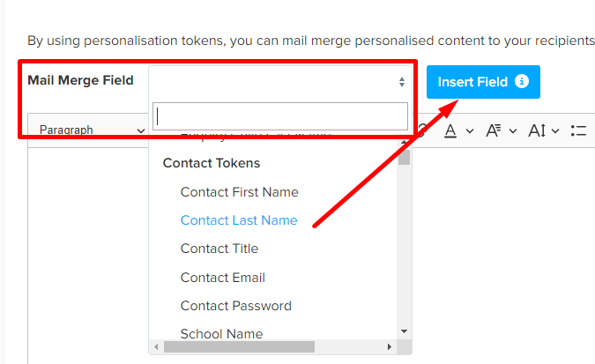Open the Mail Merge Field select arrows
Image resolution: width=595 pixels, height=364 pixels.
(402, 82)
